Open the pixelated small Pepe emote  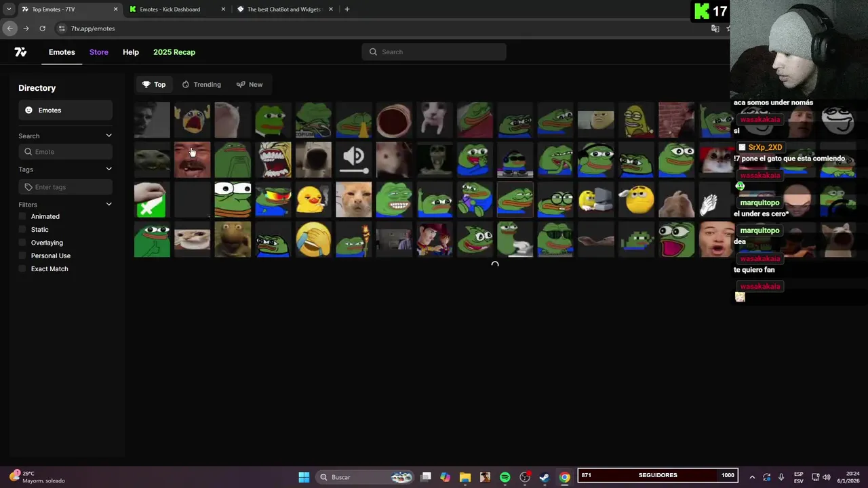(636, 240)
